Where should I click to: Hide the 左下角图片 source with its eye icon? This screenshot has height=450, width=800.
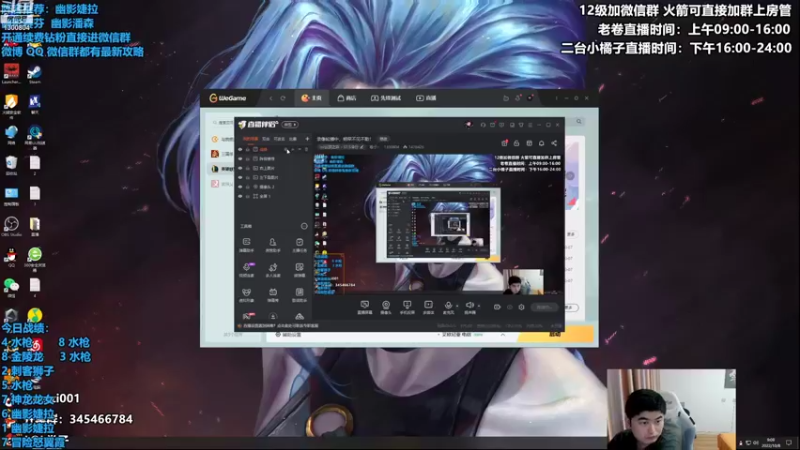(240, 177)
